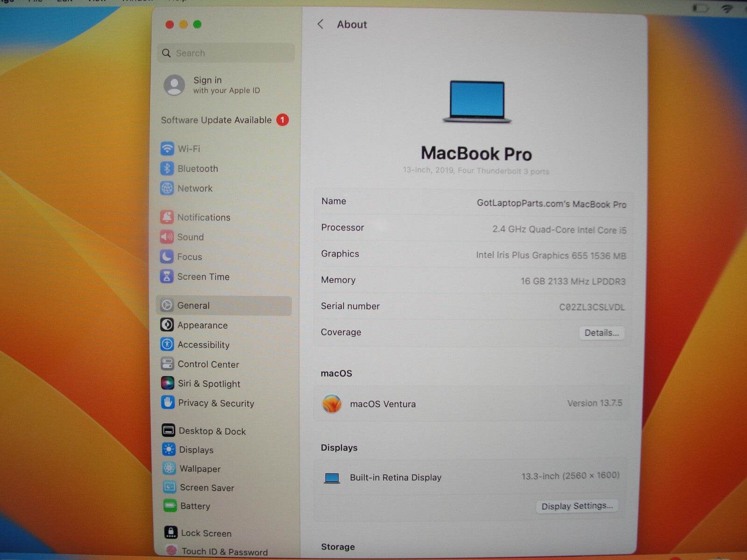Go back with the About back chevron
Viewport: 747px width, 560px height.
coord(320,24)
